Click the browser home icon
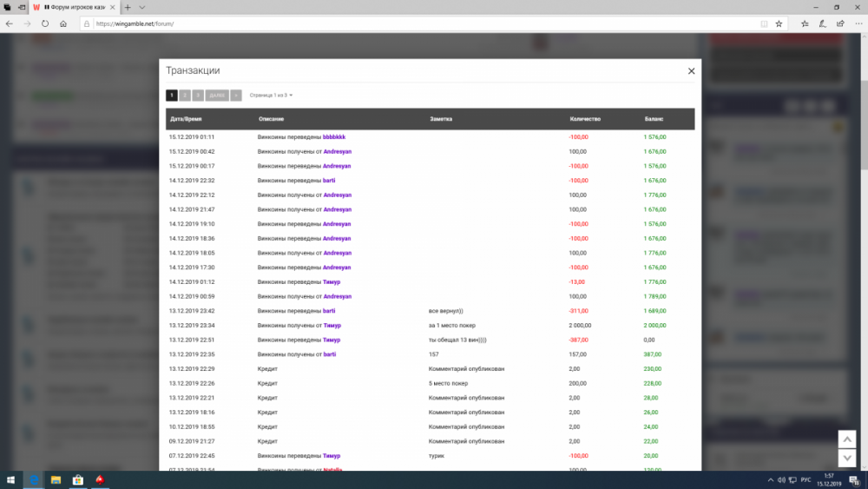 coord(64,23)
